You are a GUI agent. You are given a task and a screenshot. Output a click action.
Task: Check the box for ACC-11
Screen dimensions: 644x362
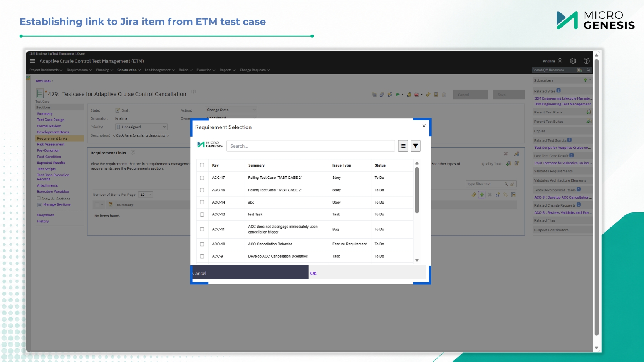tap(202, 229)
